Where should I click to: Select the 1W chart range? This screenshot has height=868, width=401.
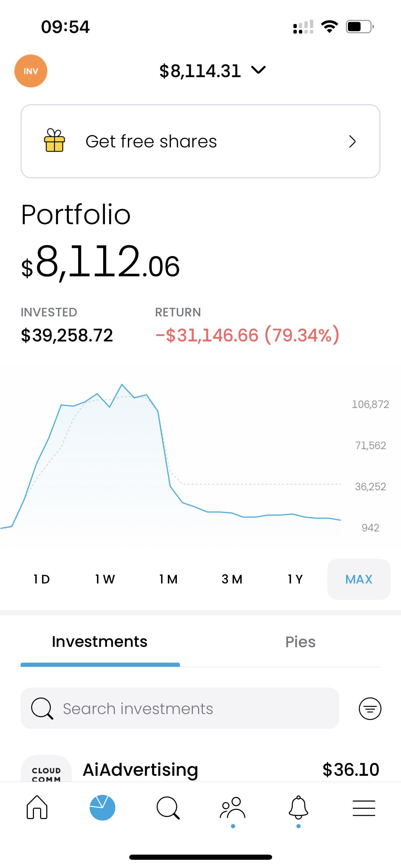pos(105,579)
